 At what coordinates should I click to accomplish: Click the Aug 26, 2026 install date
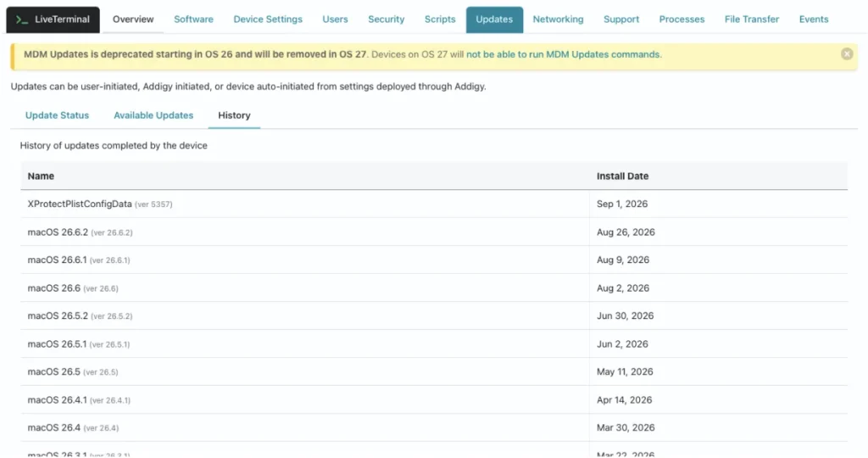tap(626, 232)
